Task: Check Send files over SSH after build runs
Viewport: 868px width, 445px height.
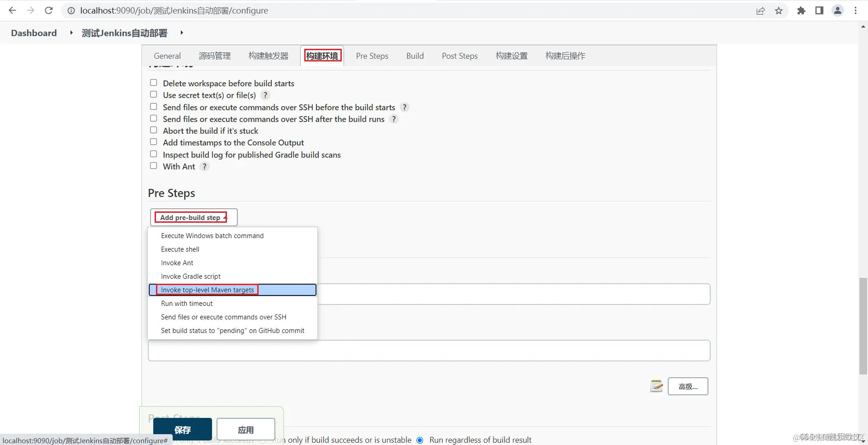Action: (154, 118)
